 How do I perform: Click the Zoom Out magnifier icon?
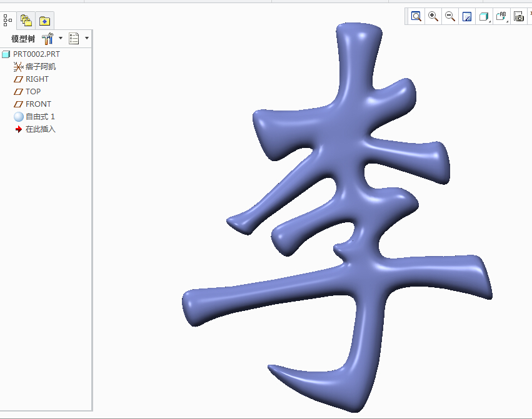tap(449, 17)
